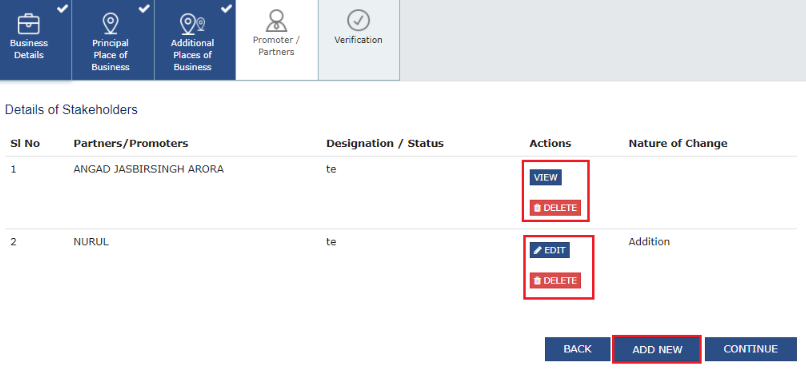Screen dimensions: 806x373
Task: Click the briefcase icon for Business Details
Action: [29, 24]
